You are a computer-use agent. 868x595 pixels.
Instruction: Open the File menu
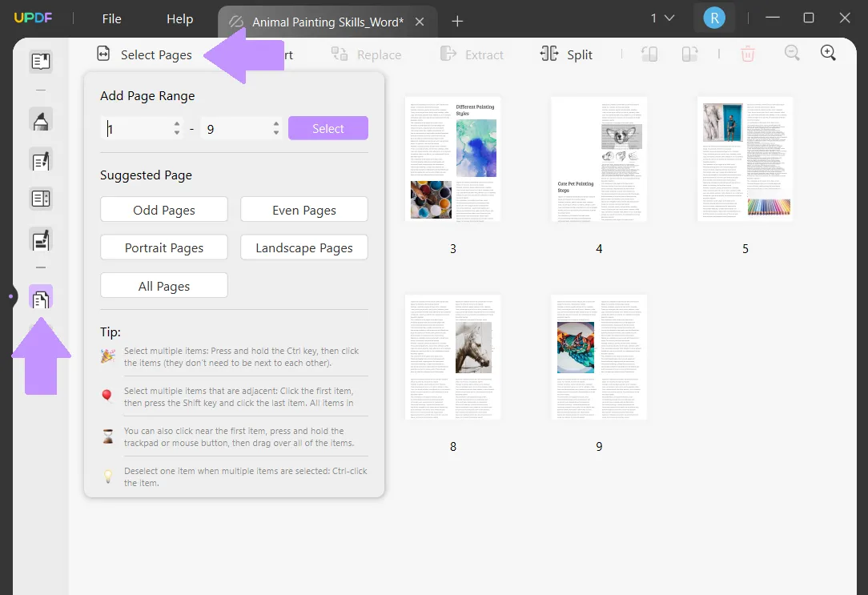click(x=112, y=18)
